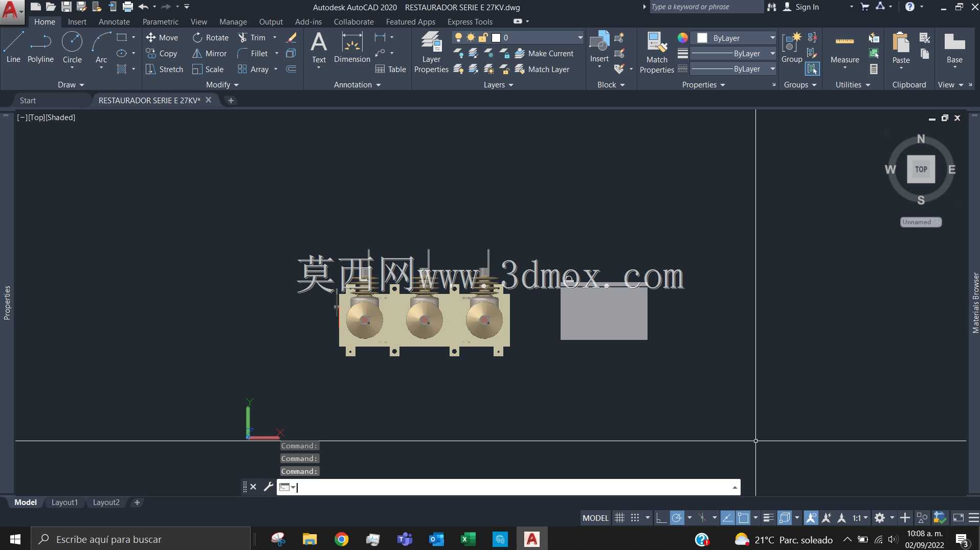Image resolution: width=980 pixels, height=550 pixels.
Task: Click Sign In
Action: [x=801, y=7]
